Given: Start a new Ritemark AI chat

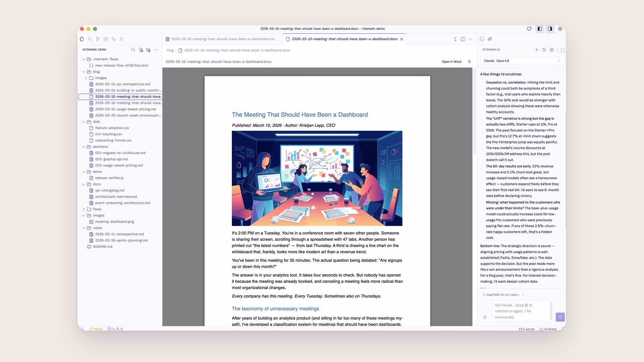Looking at the screenshot, I should pos(537,50).
